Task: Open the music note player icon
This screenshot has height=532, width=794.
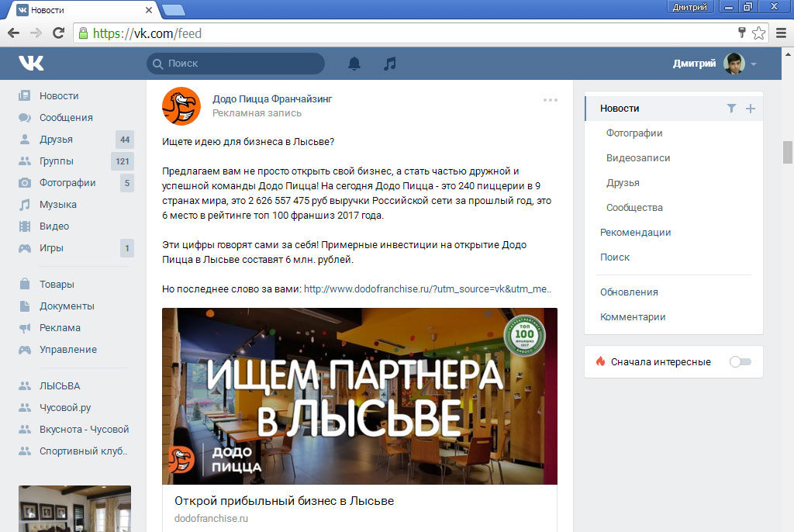Action: [x=389, y=64]
